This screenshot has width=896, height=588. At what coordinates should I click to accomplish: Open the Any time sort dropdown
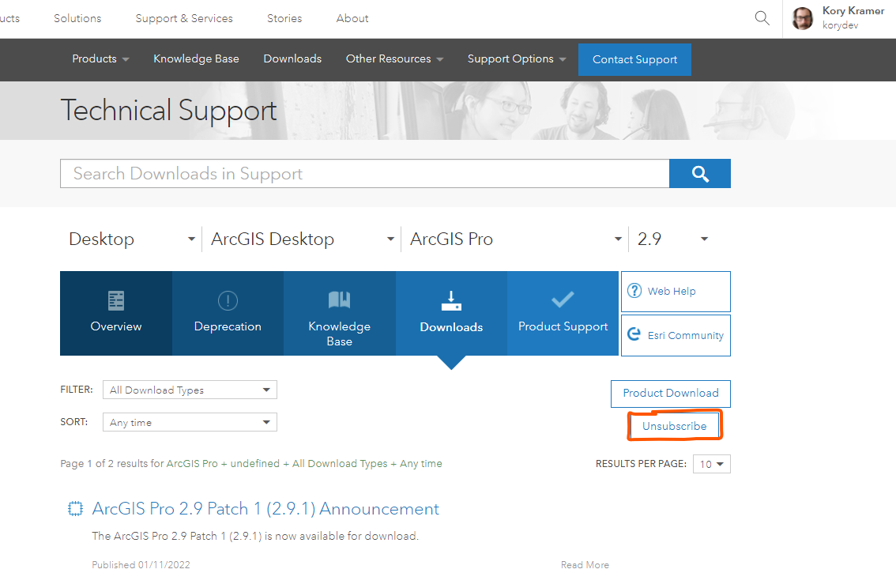(x=190, y=422)
